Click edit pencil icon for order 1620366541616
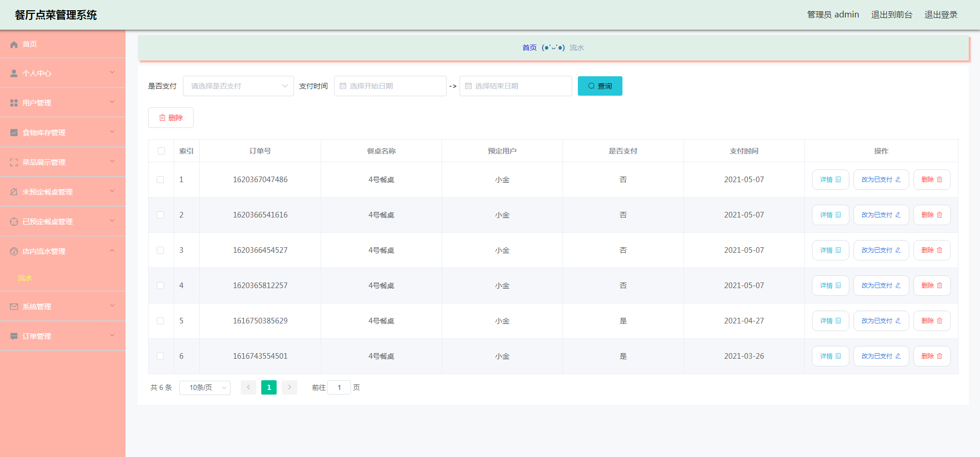The height and width of the screenshot is (457, 980). 898,215
